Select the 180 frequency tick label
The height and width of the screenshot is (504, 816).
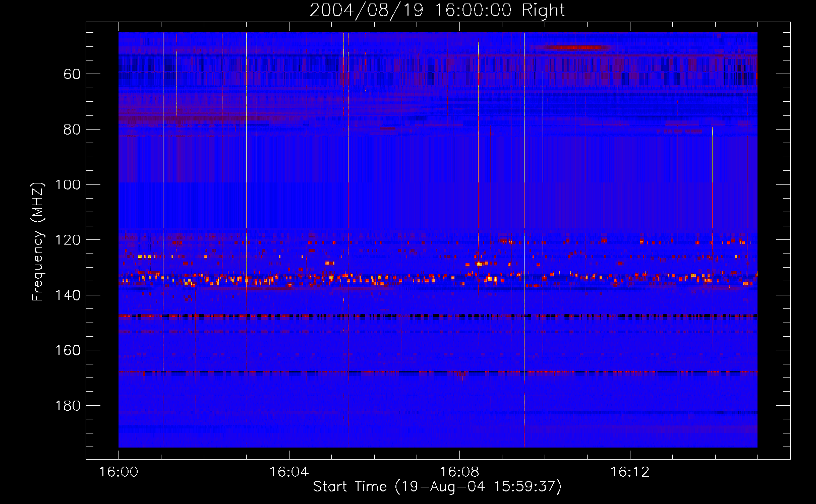click(68, 406)
